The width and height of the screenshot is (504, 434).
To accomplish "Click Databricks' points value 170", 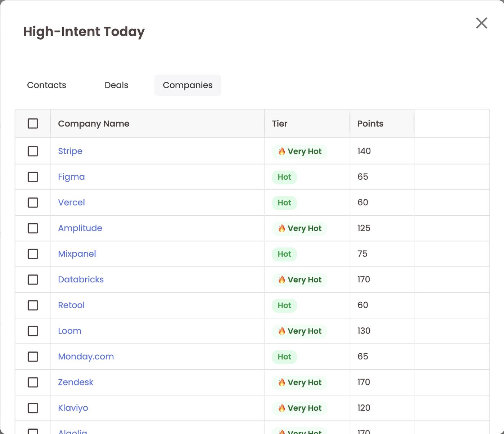I will point(364,279).
